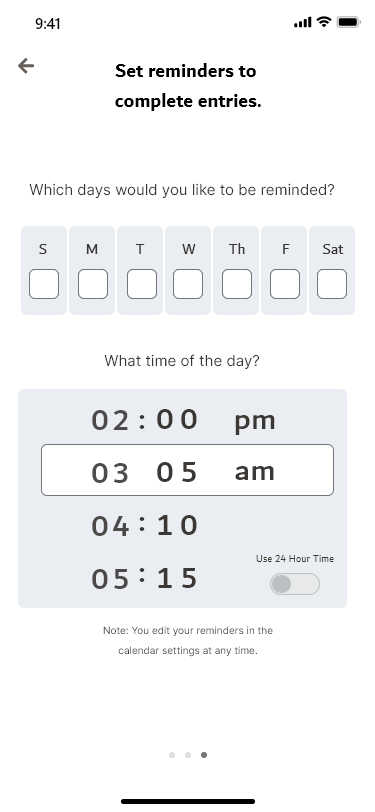
Task: Check the Saturday (Sat) checkbox
Action: pos(332,284)
